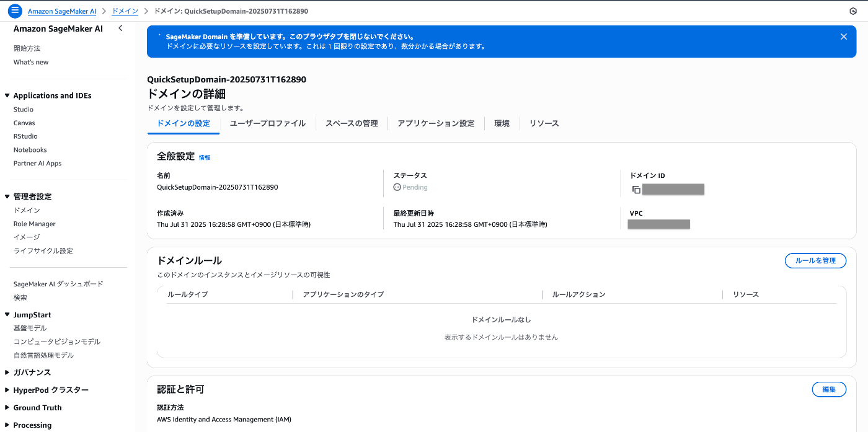Open RStudio in sidebar
Screen dimensions: 868x432
(25, 136)
